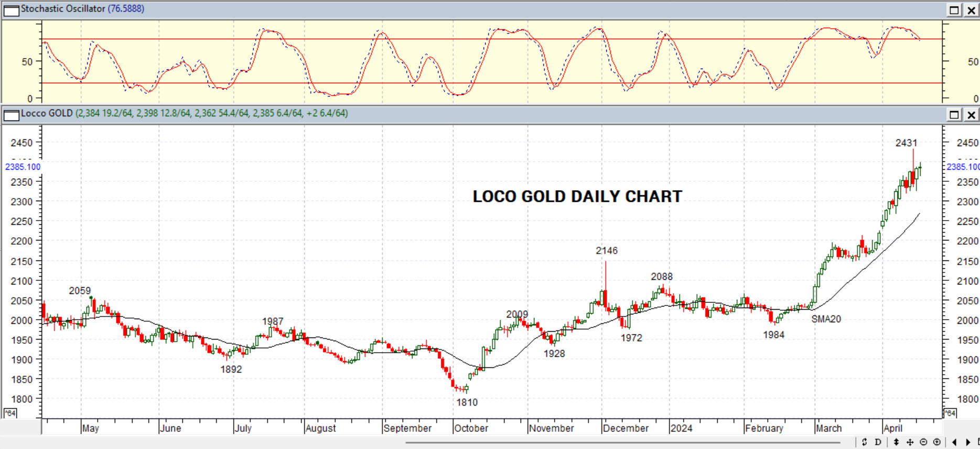980x449 pixels.
Task: Maximize the Stochastic Oscillator pane
Action: click(954, 10)
